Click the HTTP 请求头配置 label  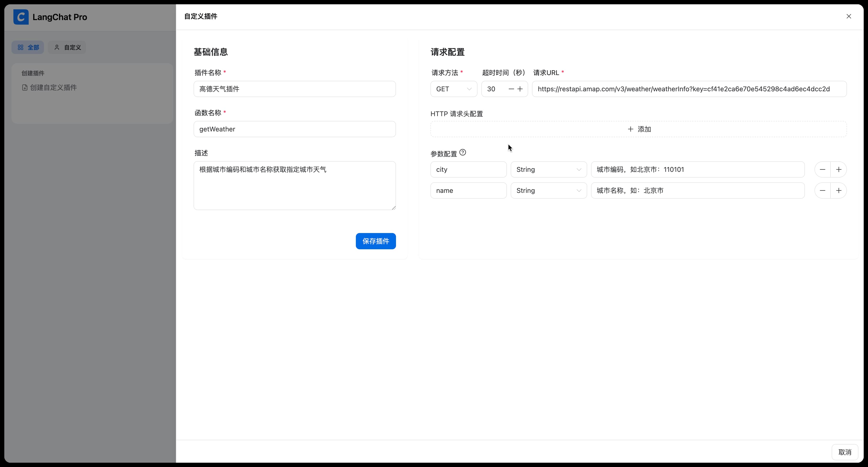coord(456,114)
